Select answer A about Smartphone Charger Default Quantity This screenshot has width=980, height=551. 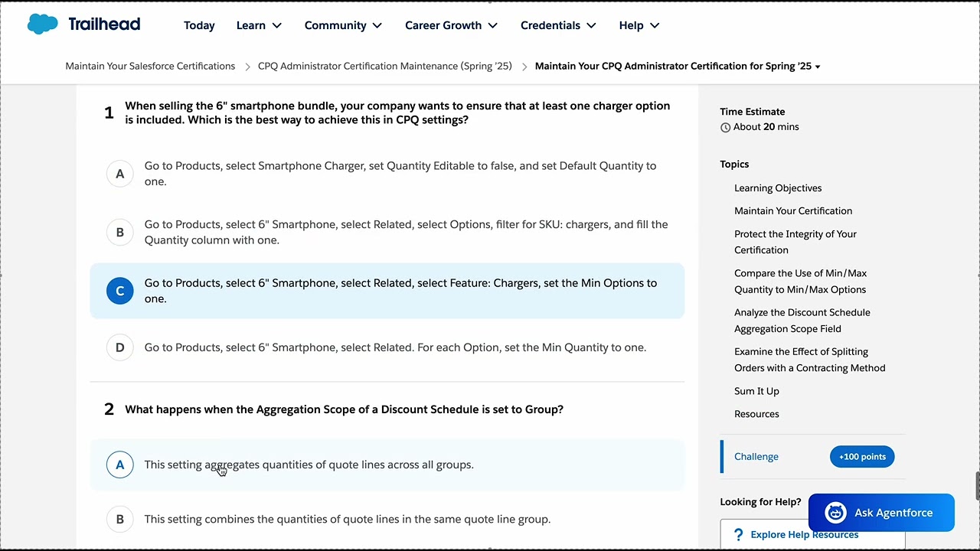[x=387, y=174]
